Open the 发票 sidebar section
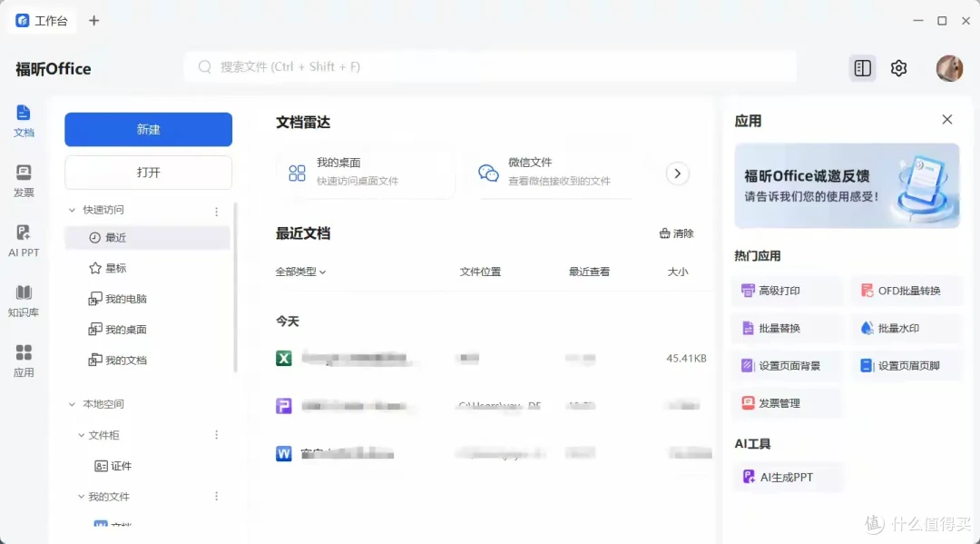The height and width of the screenshot is (544, 980). [23, 181]
